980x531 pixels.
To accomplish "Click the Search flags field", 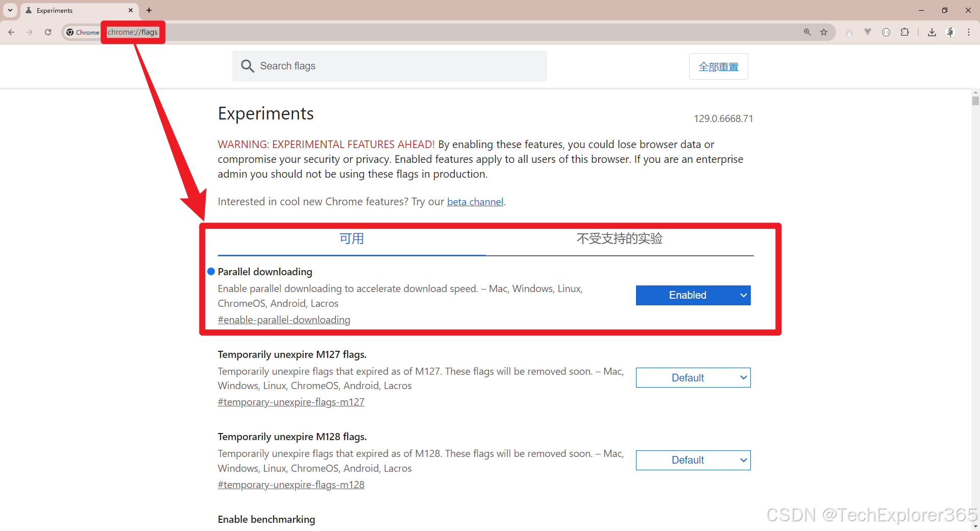I will click(389, 66).
